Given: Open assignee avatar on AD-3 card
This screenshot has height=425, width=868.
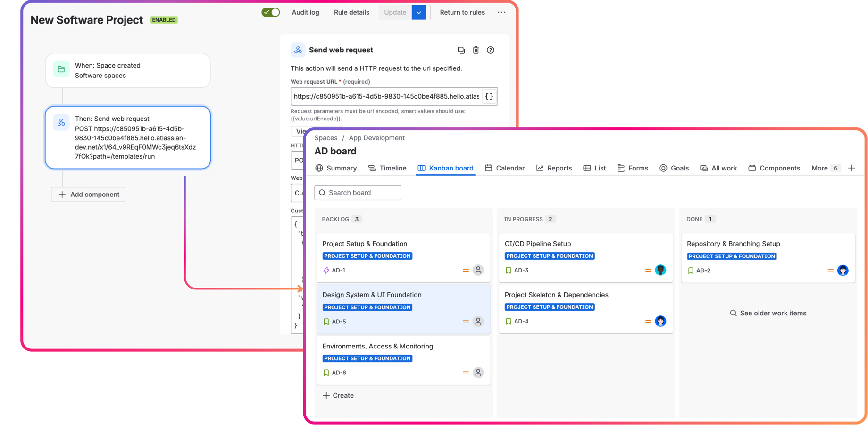Looking at the screenshot, I should point(660,270).
